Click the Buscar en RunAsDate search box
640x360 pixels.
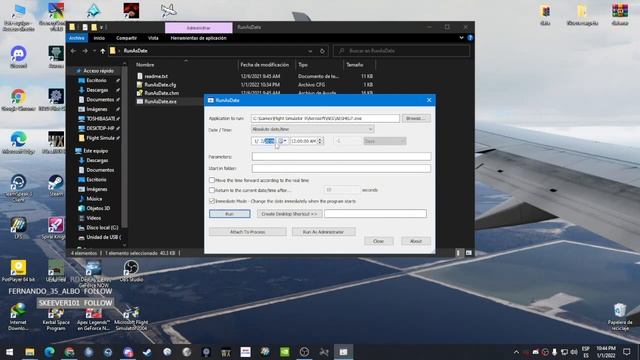click(402, 51)
